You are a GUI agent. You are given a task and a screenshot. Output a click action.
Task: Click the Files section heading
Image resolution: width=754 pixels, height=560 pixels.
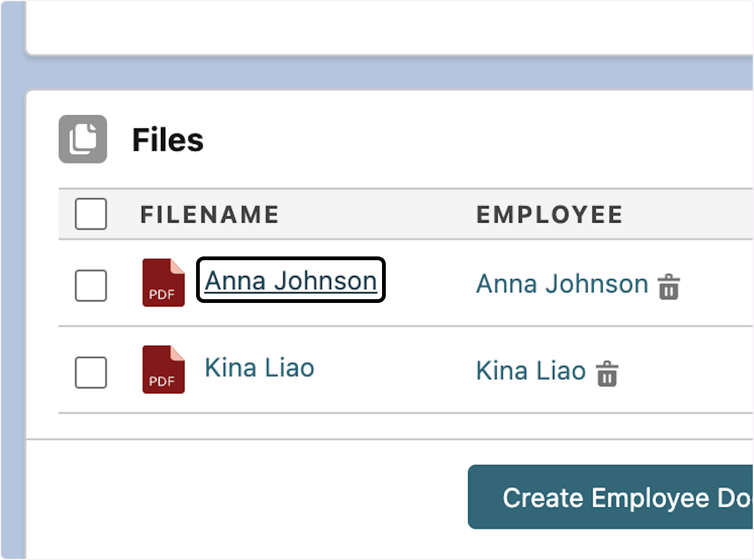[x=168, y=140]
